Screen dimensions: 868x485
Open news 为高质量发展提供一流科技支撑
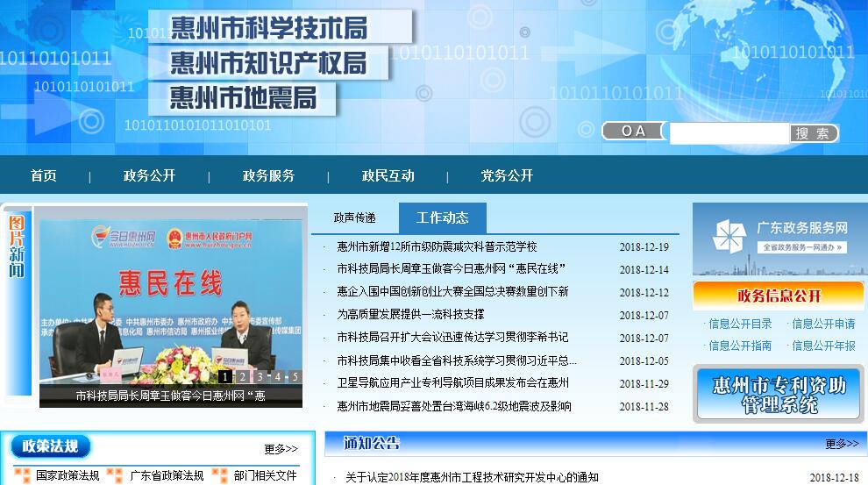[410, 315]
